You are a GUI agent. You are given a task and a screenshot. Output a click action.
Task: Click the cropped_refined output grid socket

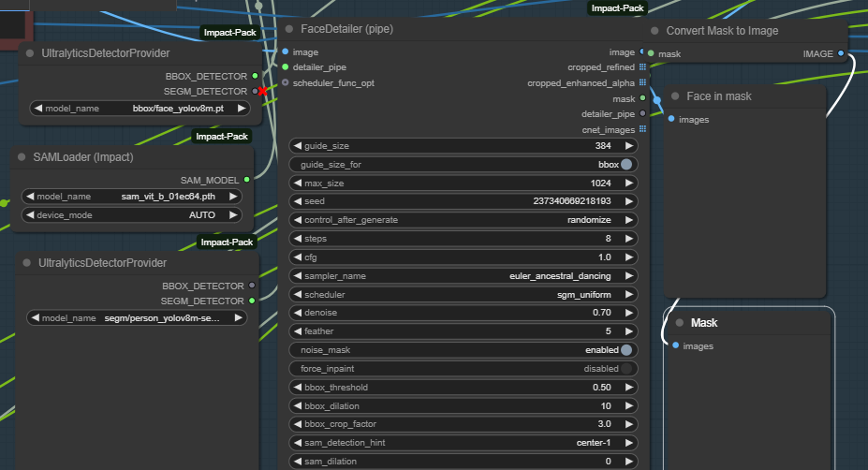click(x=642, y=66)
